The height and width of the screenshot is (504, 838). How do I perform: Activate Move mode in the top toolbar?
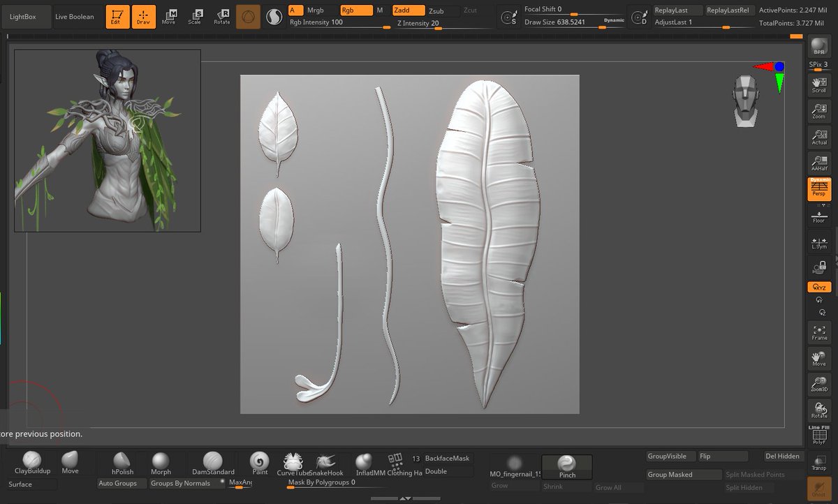[x=170, y=16]
